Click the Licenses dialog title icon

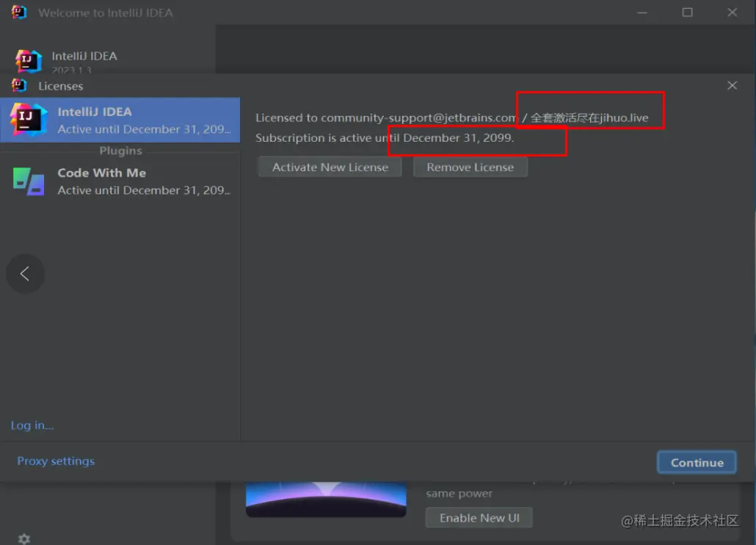click(x=19, y=85)
